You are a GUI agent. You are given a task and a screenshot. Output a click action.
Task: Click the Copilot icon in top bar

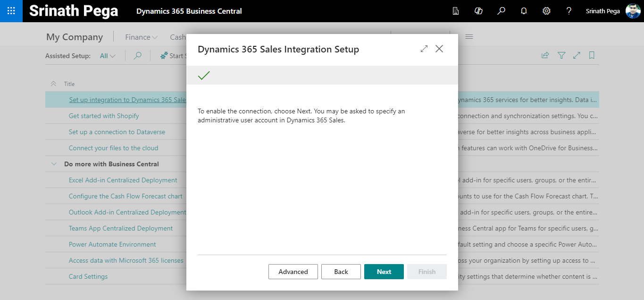[478, 11]
